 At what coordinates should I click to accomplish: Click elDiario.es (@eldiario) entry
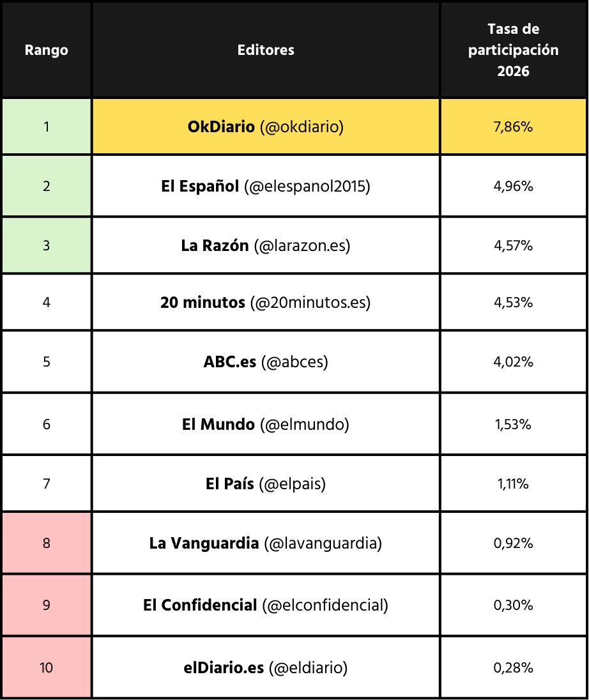pos(266,668)
